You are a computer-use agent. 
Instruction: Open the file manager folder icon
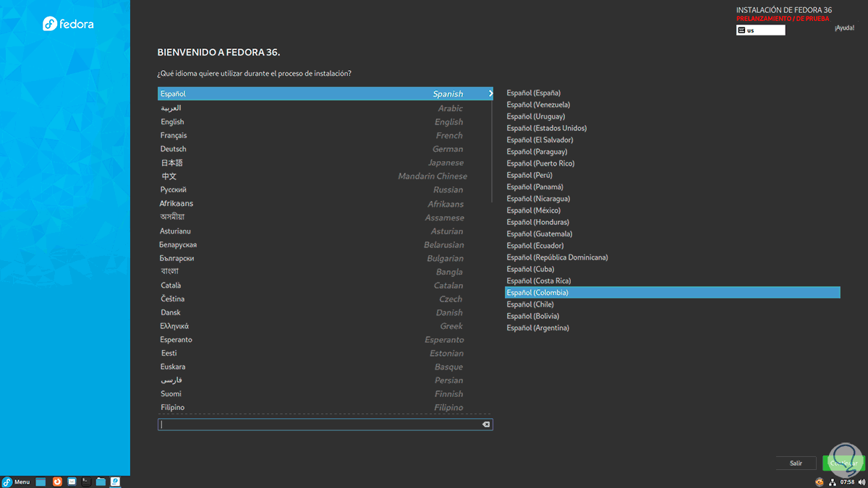pos(101,481)
